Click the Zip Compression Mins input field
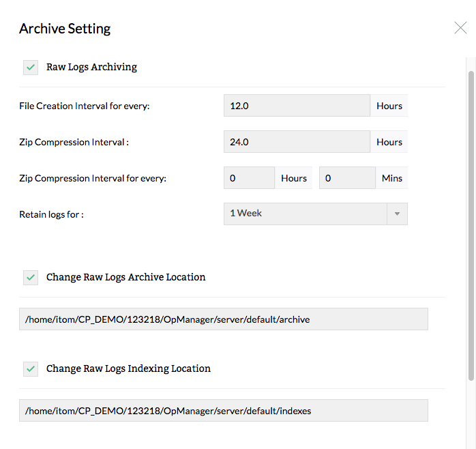The width and height of the screenshot is (476, 449). pos(346,178)
